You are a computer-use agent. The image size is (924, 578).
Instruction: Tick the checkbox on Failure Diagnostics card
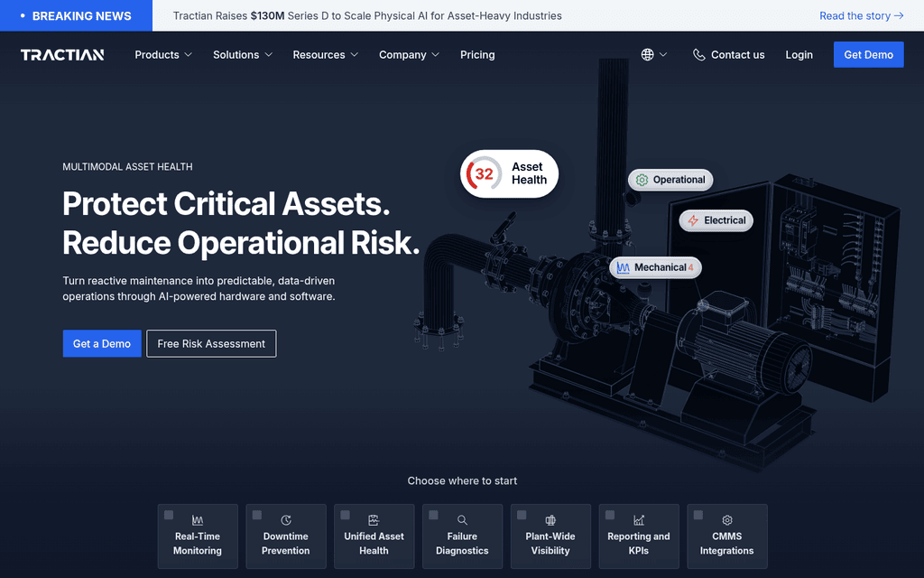(434, 515)
